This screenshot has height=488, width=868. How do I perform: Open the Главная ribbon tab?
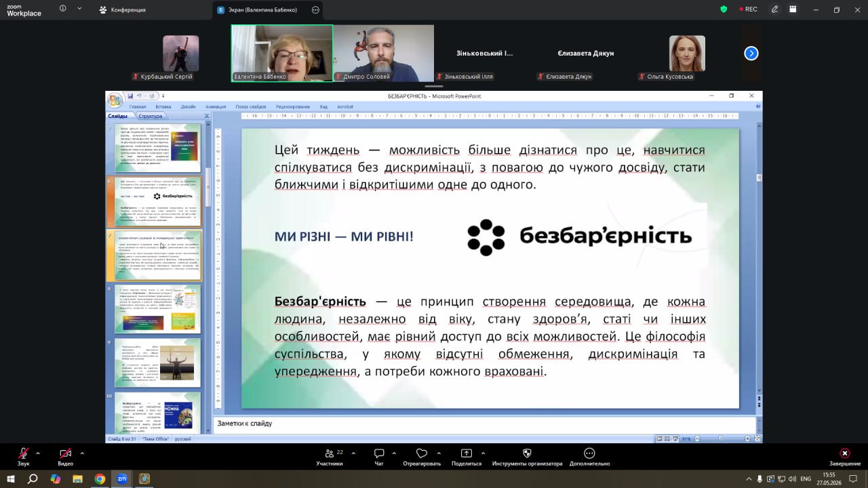click(138, 107)
